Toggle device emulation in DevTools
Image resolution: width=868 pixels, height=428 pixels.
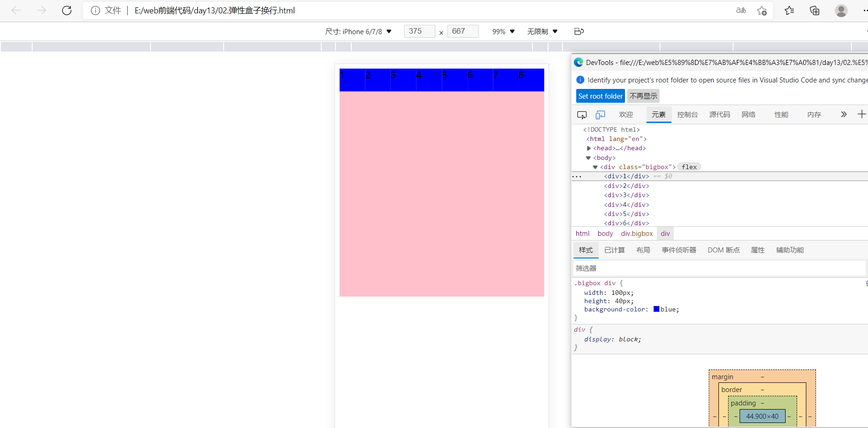(600, 115)
